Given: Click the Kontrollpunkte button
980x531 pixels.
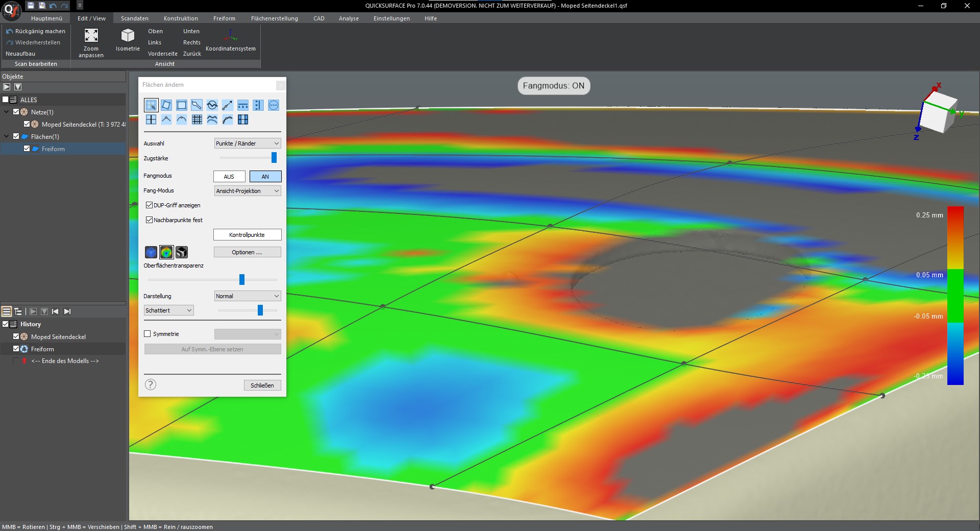Looking at the screenshot, I should coord(247,235).
